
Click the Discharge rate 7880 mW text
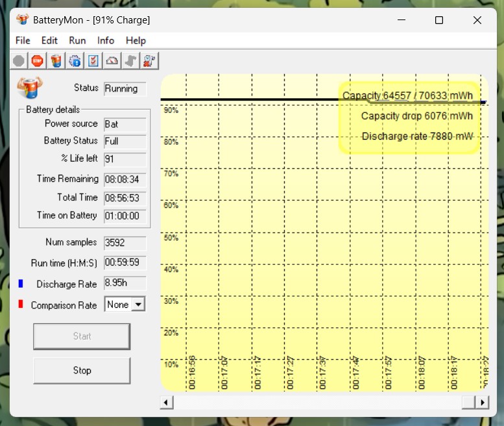pos(417,136)
